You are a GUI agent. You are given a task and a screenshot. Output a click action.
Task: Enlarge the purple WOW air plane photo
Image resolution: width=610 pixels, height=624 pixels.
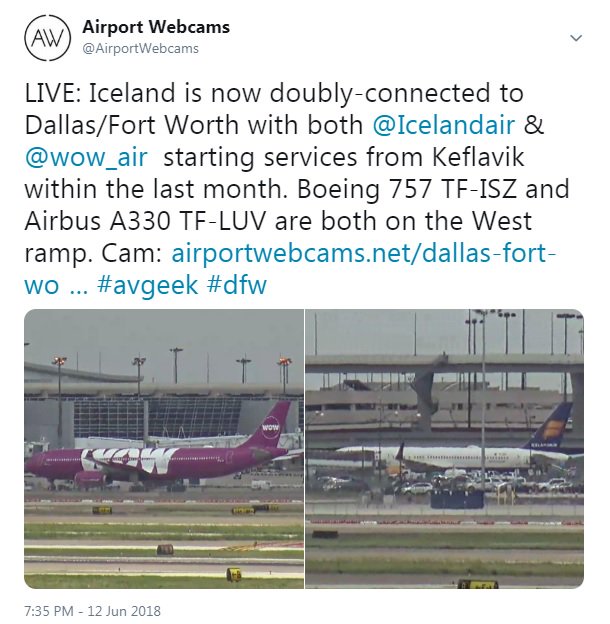point(164,448)
